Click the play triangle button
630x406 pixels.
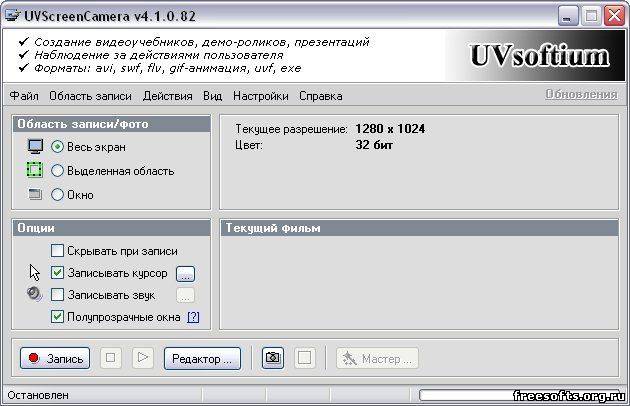click(x=143, y=357)
